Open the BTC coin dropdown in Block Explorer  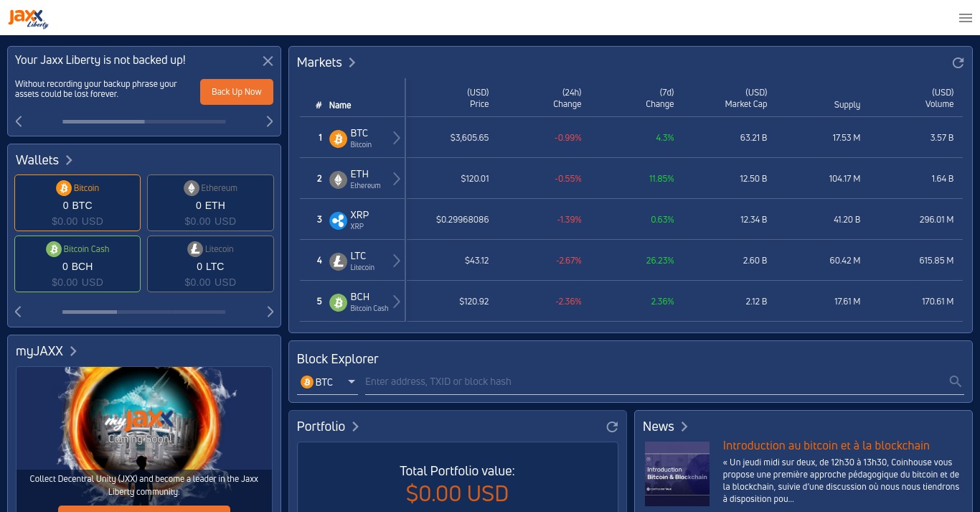[x=328, y=382]
